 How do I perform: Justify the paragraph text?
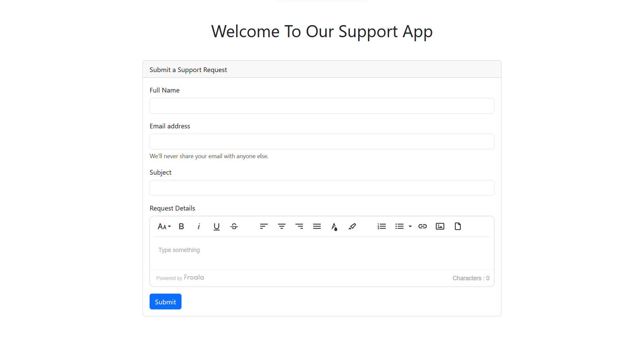click(x=317, y=226)
